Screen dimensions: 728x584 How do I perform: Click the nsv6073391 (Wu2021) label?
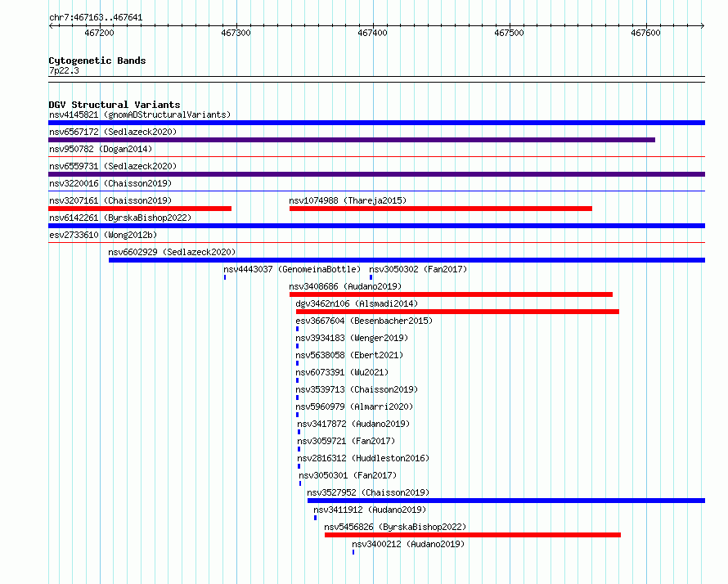pos(342,372)
